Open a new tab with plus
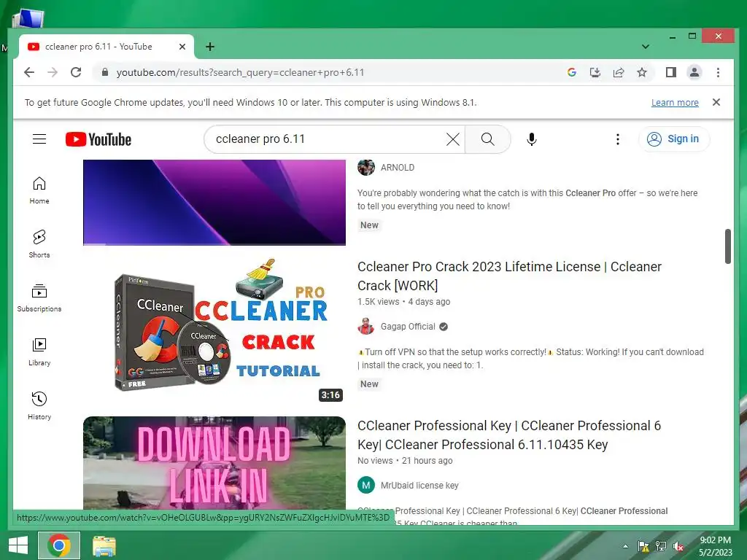 click(x=209, y=47)
